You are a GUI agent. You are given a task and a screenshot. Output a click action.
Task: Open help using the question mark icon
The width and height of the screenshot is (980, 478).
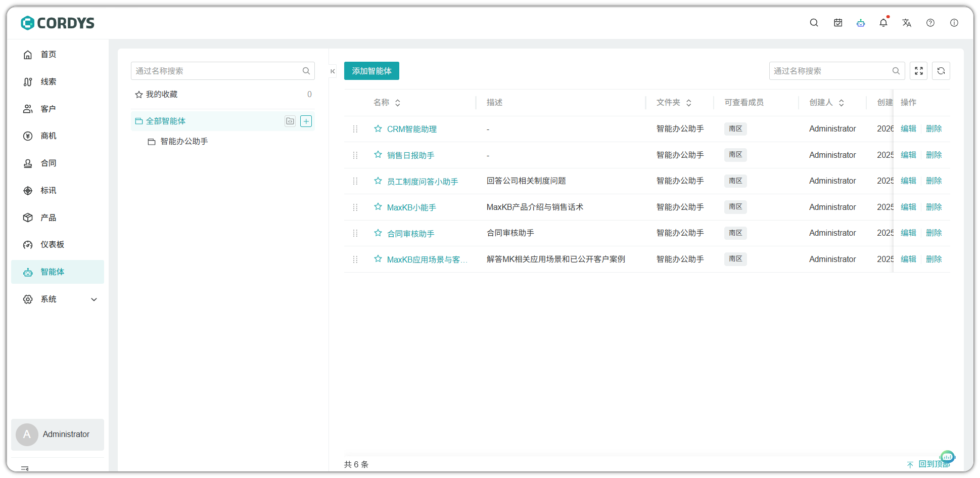tap(930, 22)
